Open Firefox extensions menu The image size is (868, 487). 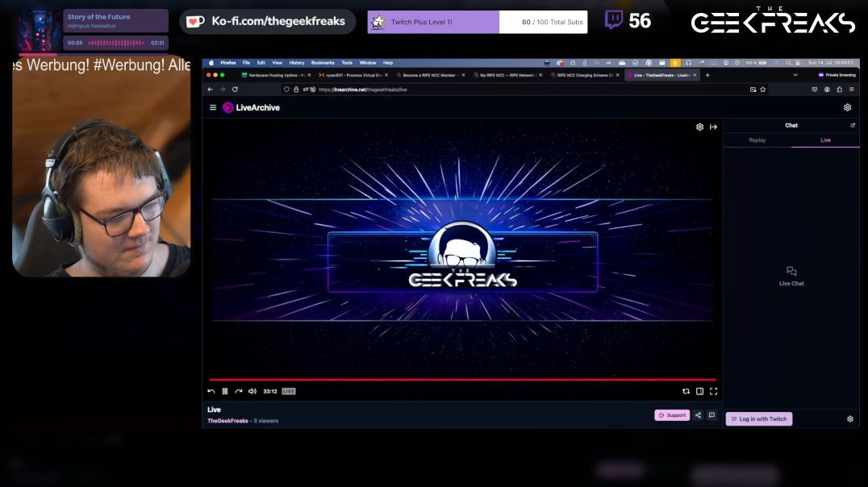839,89
